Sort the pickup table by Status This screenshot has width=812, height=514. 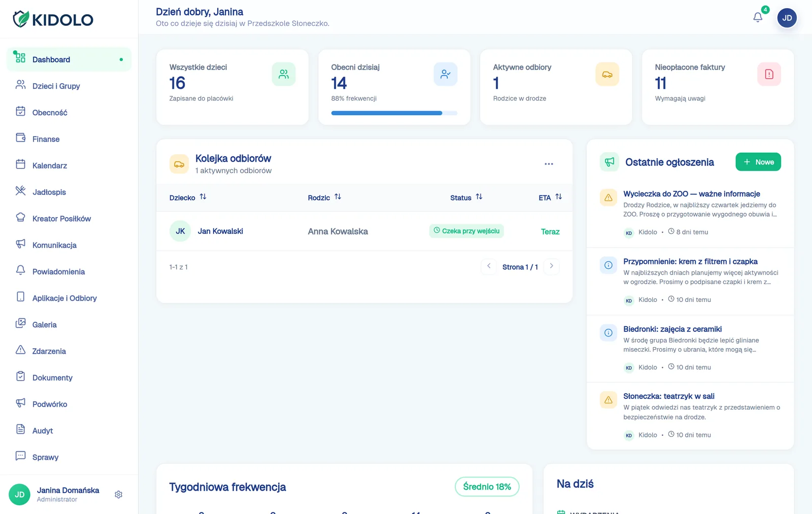click(466, 197)
